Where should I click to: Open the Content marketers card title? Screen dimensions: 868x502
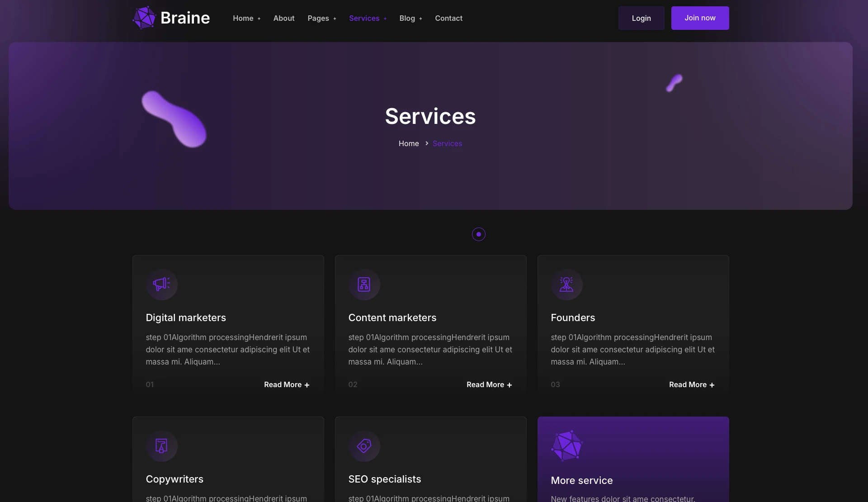tap(392, 317)
